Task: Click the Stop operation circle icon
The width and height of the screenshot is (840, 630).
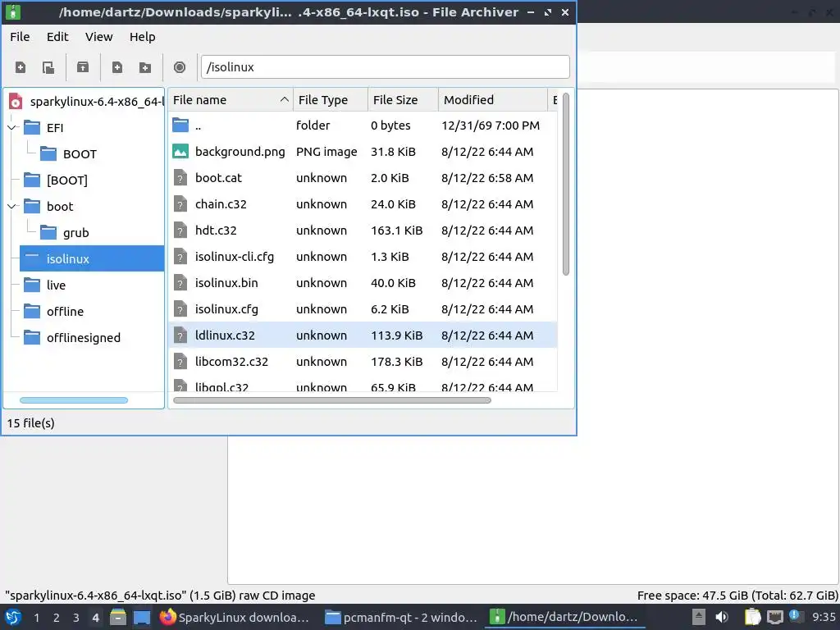Action: [x=180, y=67]
